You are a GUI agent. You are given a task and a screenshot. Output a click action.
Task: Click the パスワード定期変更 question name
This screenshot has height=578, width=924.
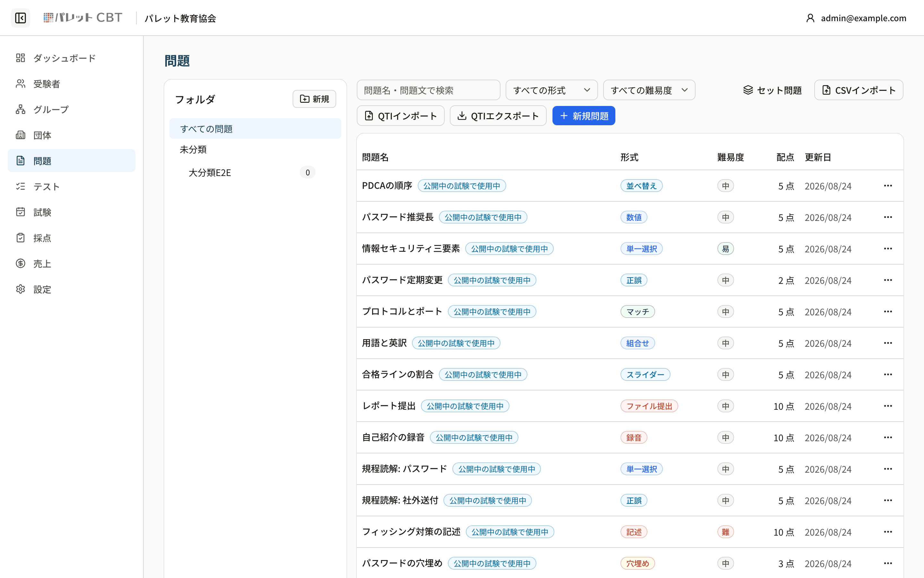tap(402, 280)
